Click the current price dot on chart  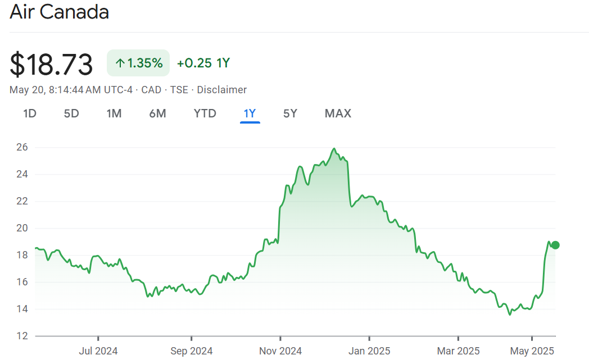coord(555,245)
